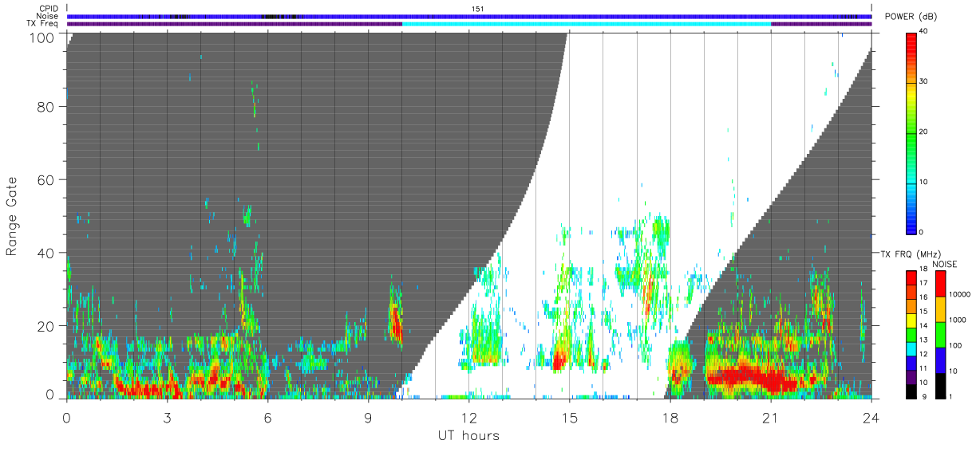
Task: Click the 18 tick label on UT axis
Action: pyautogui.click(x=670, y=417)
